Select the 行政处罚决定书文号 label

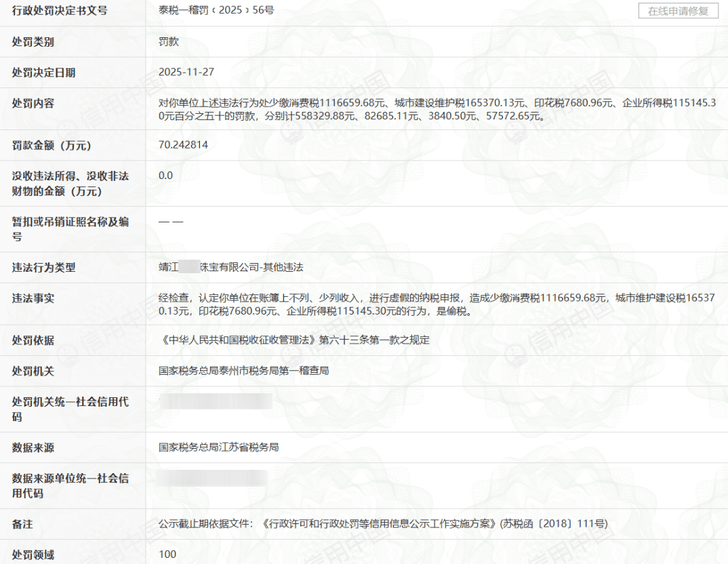[x=60, y=10]
